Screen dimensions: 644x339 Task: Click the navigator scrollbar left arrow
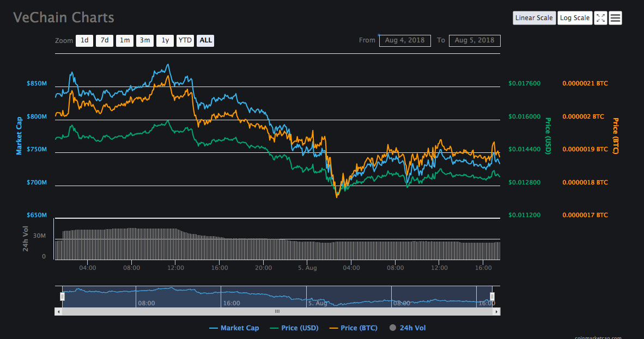pyautogui.click(x=58, y=311)
